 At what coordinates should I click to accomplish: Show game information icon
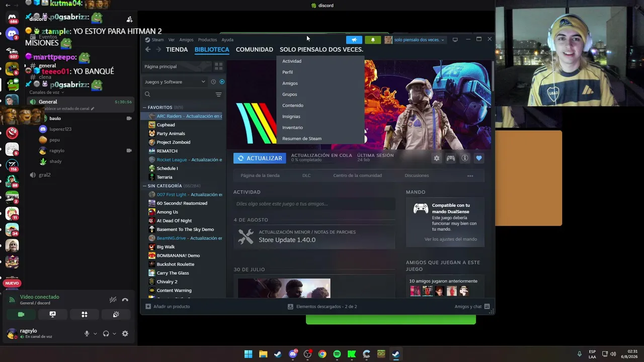tap(465, 158)
